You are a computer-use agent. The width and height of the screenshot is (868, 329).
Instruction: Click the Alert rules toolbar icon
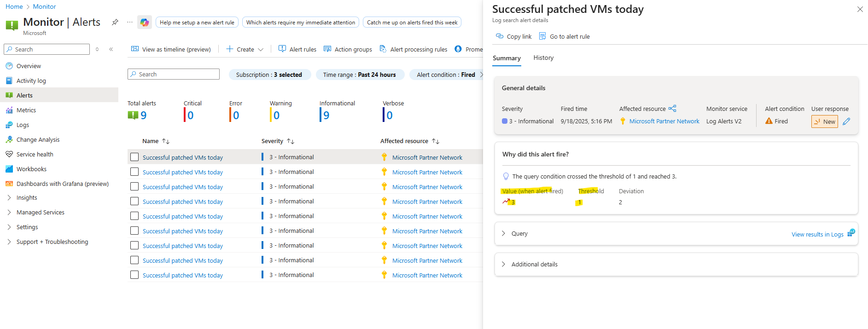(282, 49)
